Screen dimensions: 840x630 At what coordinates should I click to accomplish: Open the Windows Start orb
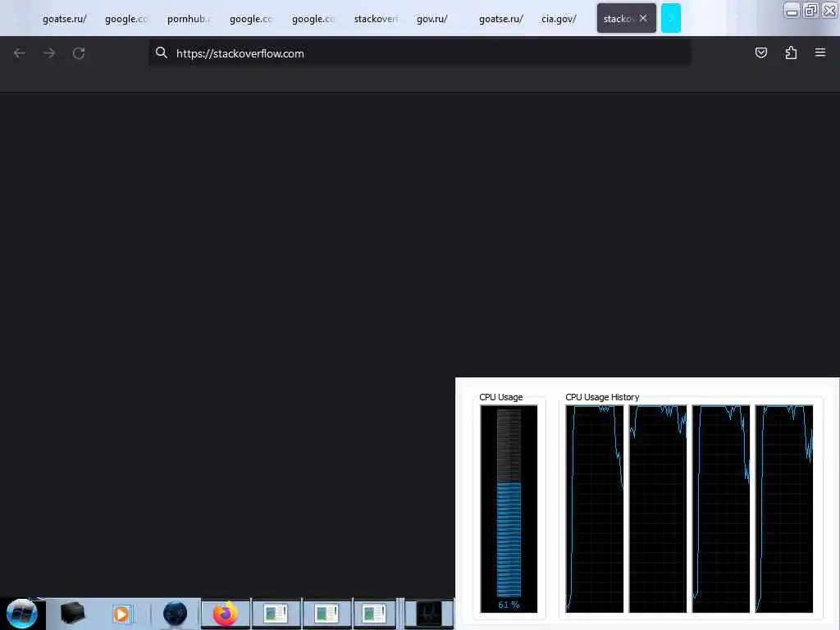(x=22, y=614)
